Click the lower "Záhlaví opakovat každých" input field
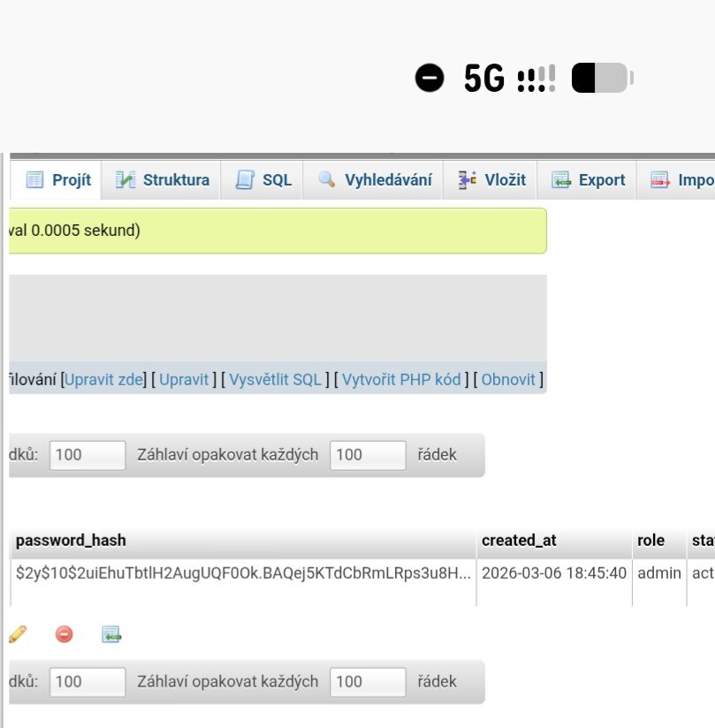 (x=368, y=681)
